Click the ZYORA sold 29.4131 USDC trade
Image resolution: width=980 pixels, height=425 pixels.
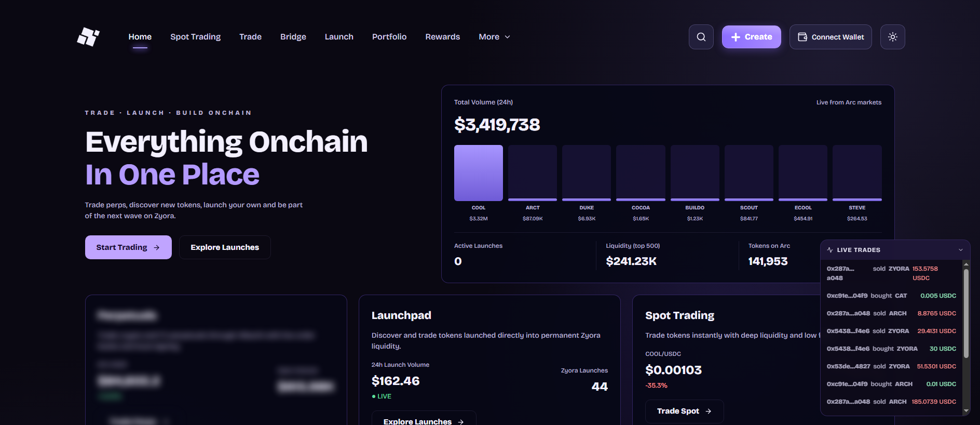(x=891, y=331)
